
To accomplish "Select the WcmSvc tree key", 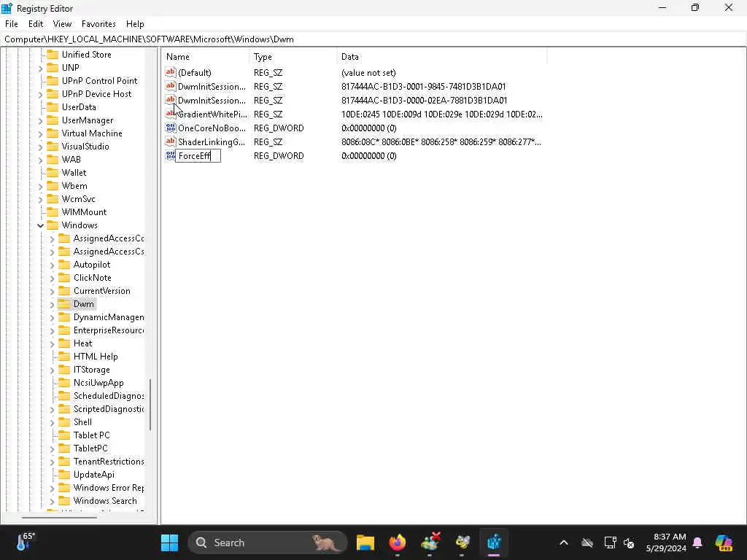I will 79,199.
